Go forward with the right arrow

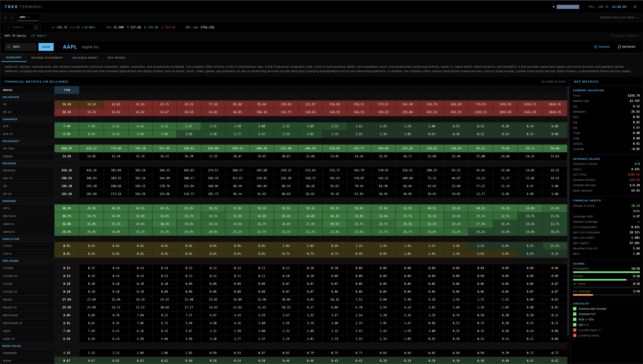[12, 17]
